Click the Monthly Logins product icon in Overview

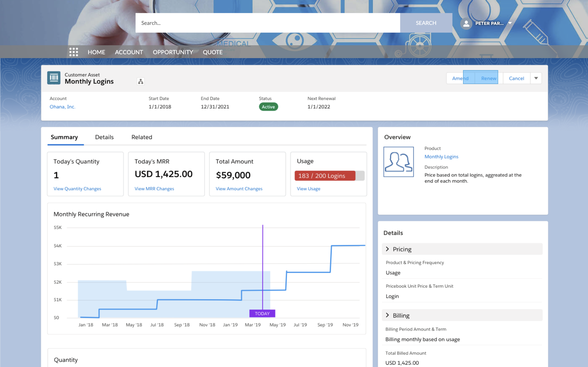pos(398,161)
